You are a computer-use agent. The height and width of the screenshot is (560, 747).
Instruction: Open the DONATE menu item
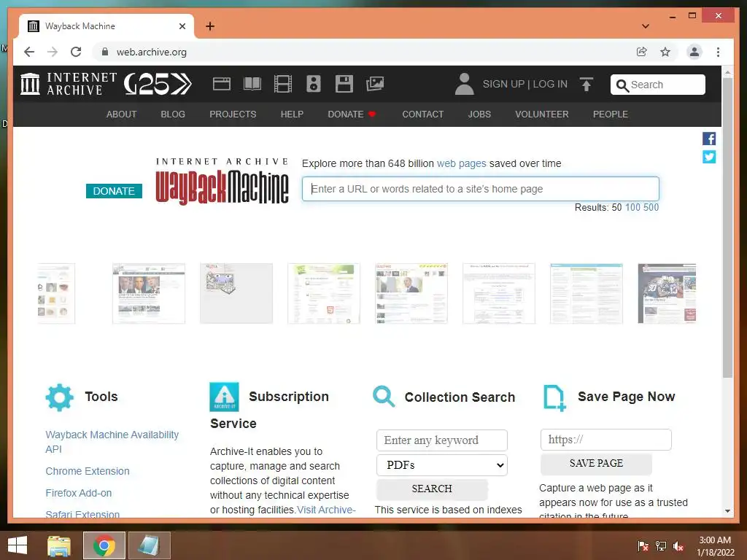coord(352,114)
